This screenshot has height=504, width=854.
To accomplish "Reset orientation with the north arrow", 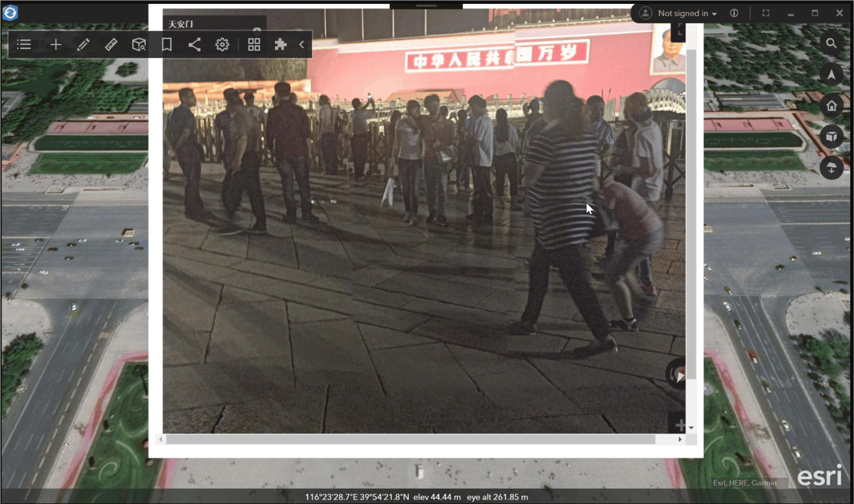I will 831,74.
